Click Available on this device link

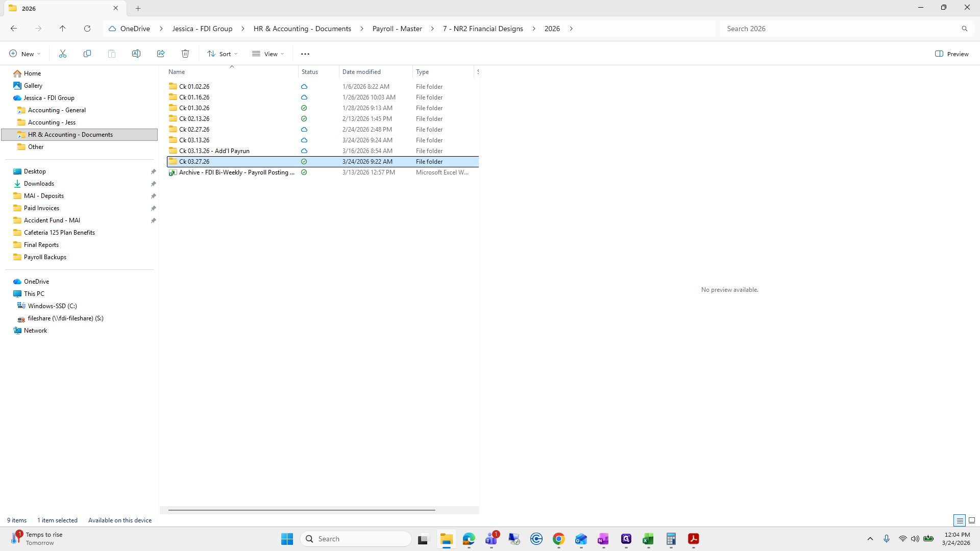point(120,520)
